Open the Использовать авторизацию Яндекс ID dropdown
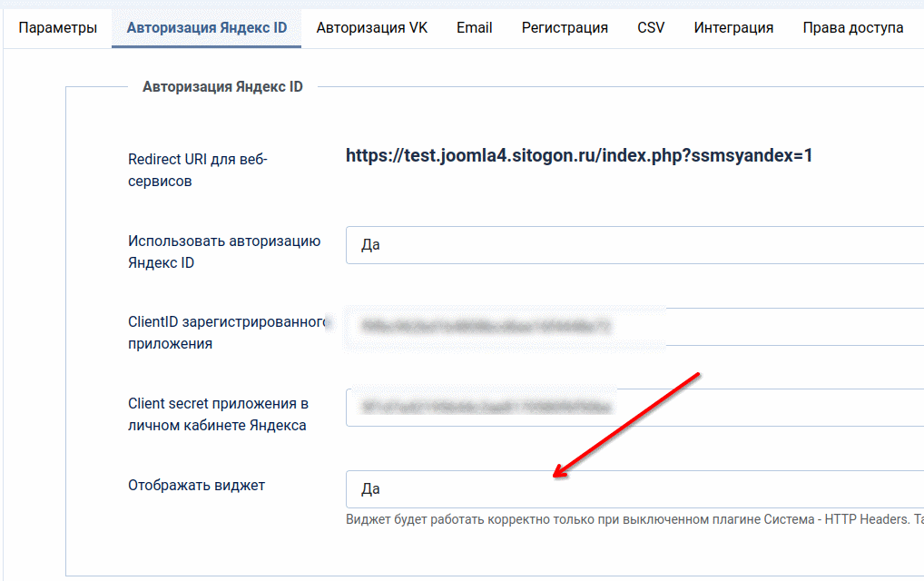Screen dimensions: 924x581 tap(634, 245)
